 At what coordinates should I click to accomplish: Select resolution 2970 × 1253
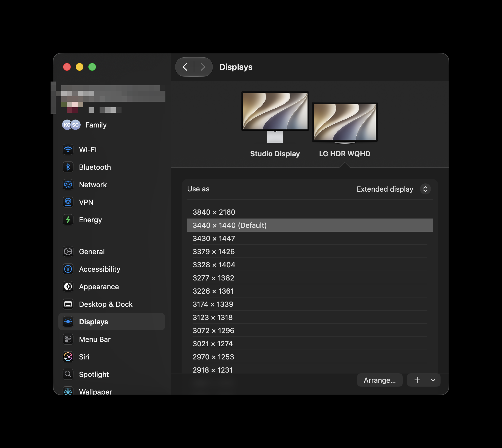tap(310, 357)
